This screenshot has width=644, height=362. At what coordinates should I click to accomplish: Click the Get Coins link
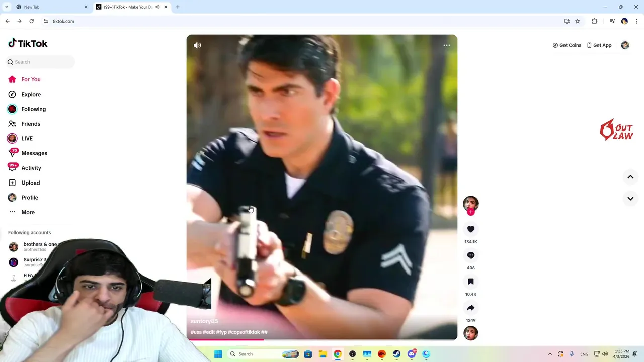(x=567, y=45)
